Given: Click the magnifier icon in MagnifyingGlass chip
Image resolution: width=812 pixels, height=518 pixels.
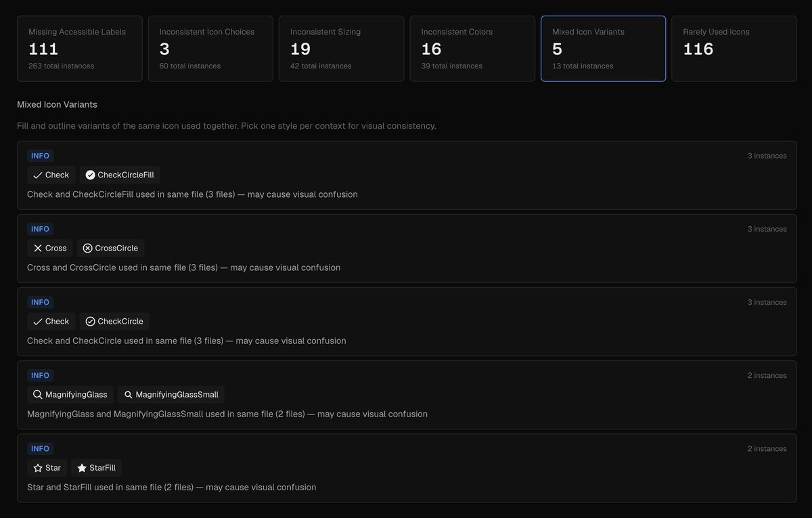Looking at the screenshot, I should pos(38,394).
